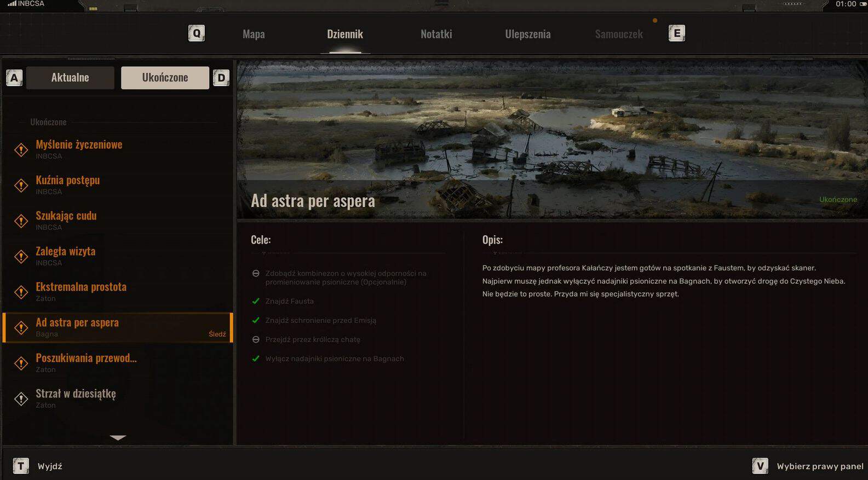
Task: Click the white side-quest icon for Strzał w dziesiątkę
Action: coord(21,398)
